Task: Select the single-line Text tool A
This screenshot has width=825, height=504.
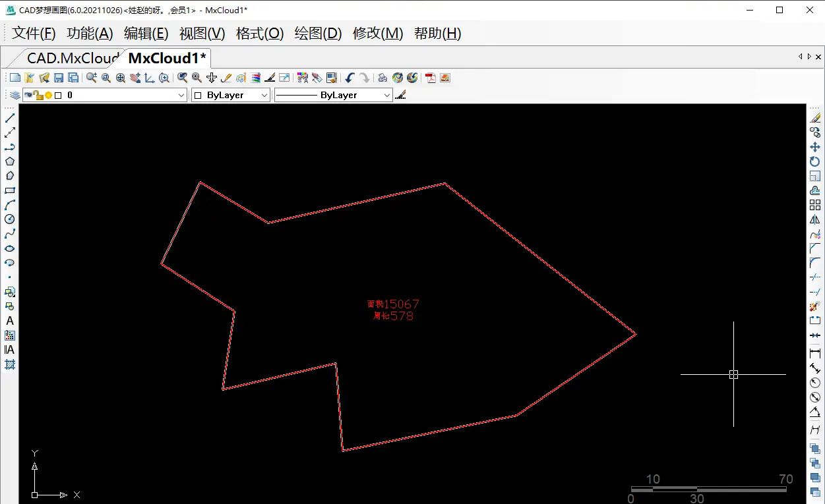Action: point(10,321)
